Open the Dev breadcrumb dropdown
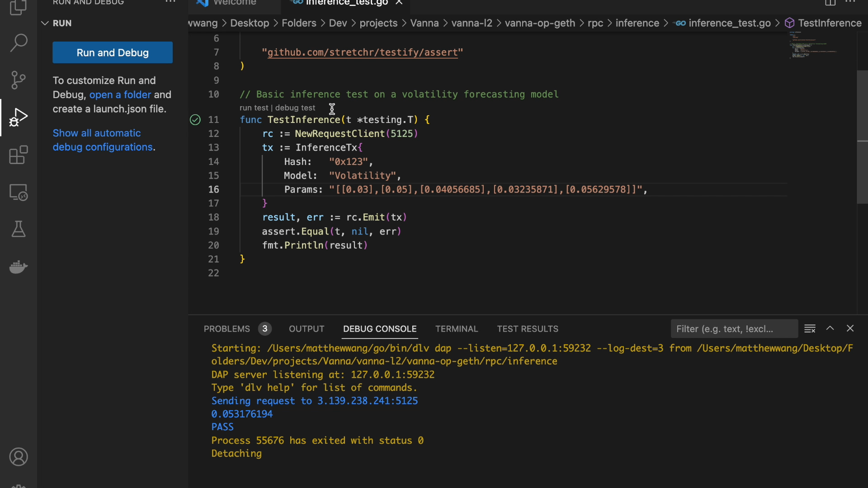The width and height of the screenshot is (868, 488). (338, 23)
